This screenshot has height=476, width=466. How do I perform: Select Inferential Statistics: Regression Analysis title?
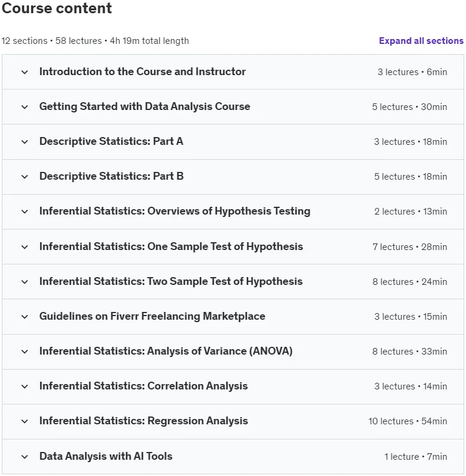[x=144, y=421]
